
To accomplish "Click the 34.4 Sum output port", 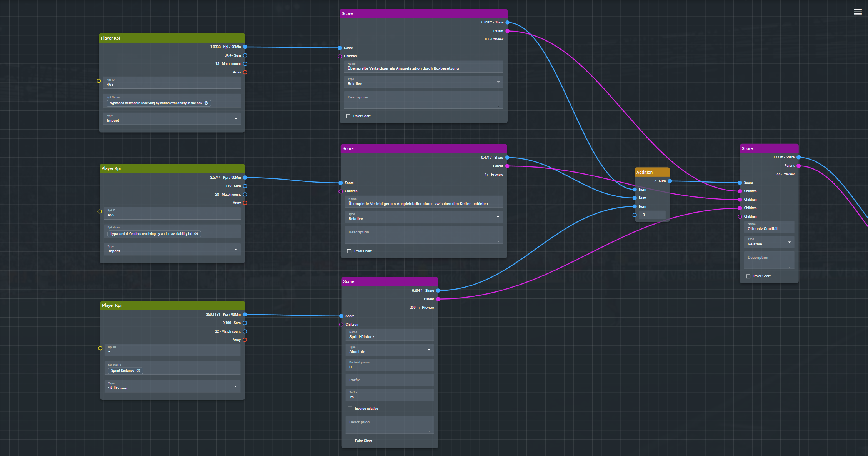I will pos(245,55).
